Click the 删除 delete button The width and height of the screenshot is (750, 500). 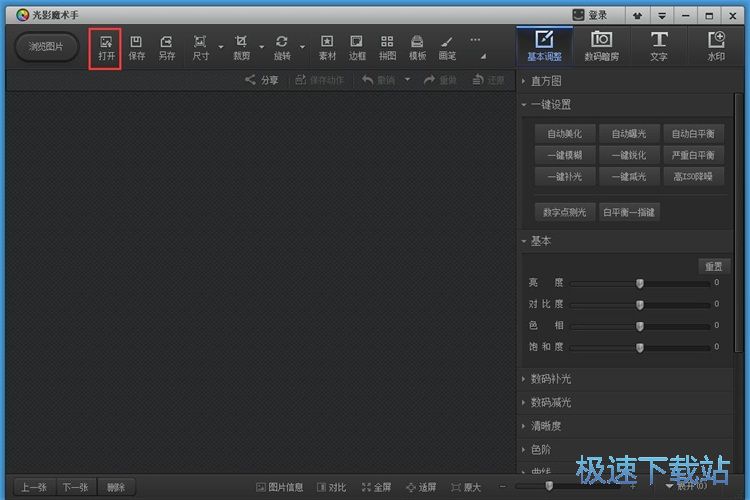116,487
